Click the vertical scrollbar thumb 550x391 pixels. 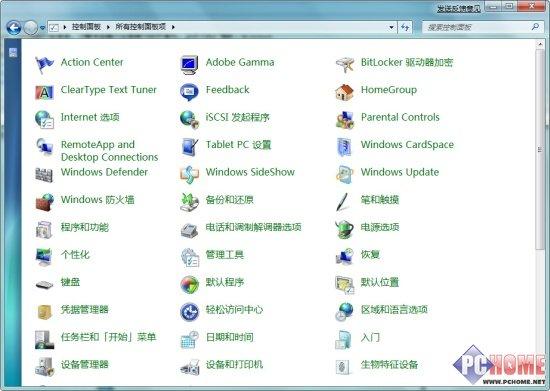point(540,150)
